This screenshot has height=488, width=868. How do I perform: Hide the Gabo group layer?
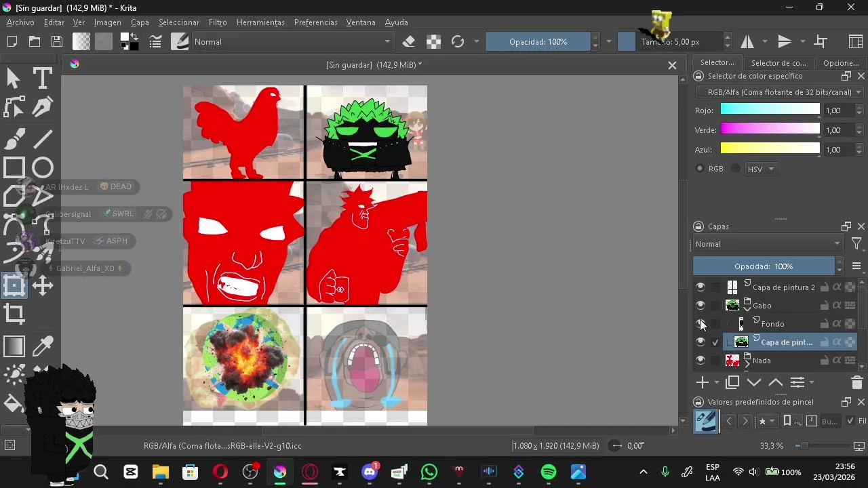[x=701, y=306]
